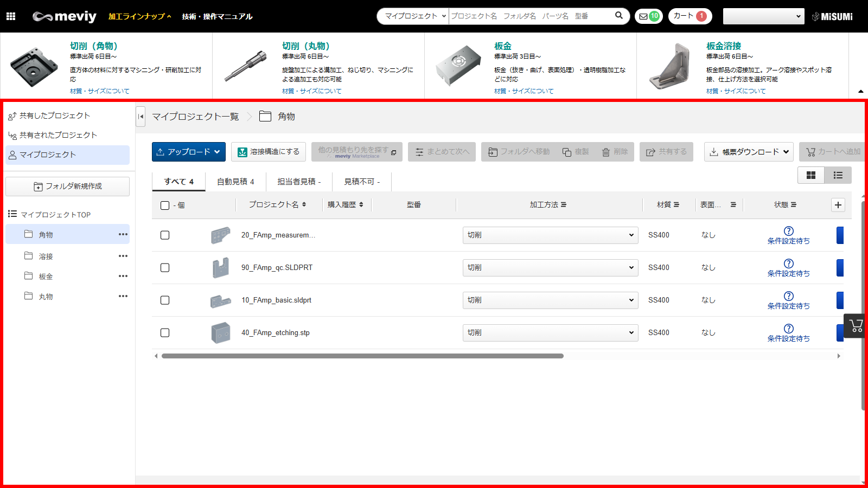Expand 加工ラインナップ menu

tap(140, 16)
